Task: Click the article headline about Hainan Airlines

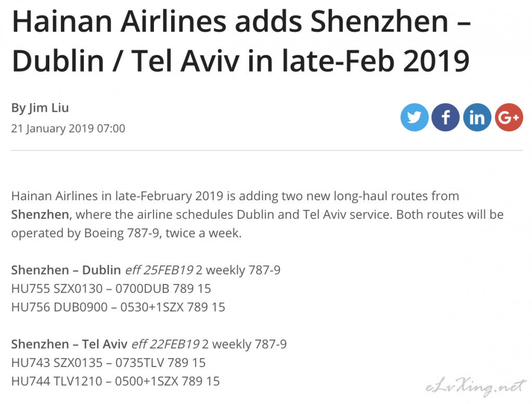Action: pos(241,42)
